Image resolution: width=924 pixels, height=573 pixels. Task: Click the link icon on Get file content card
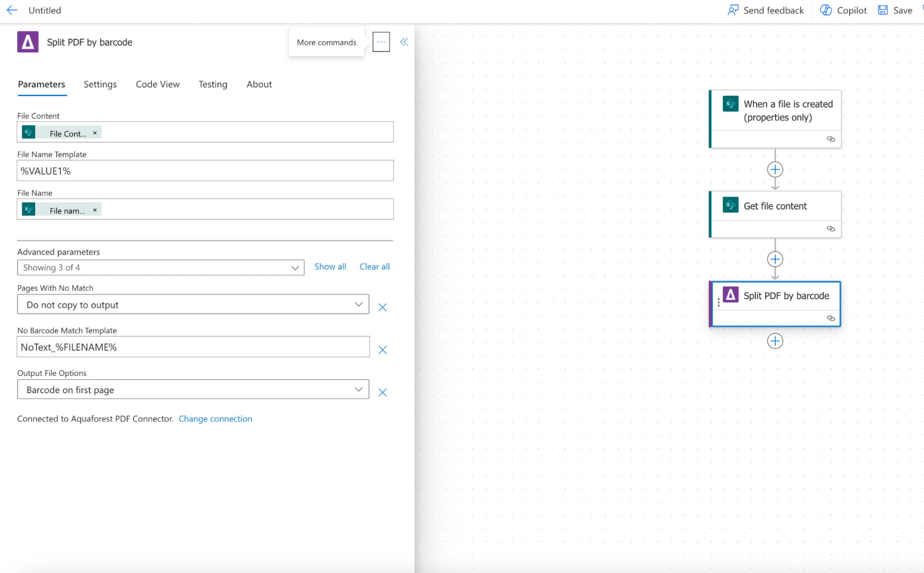[831, 228]
